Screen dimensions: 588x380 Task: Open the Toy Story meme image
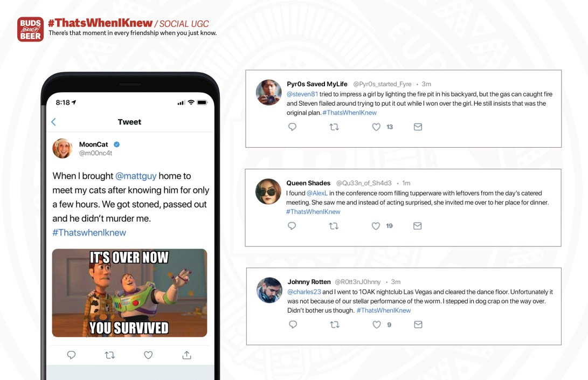click(x=129, y=293)
